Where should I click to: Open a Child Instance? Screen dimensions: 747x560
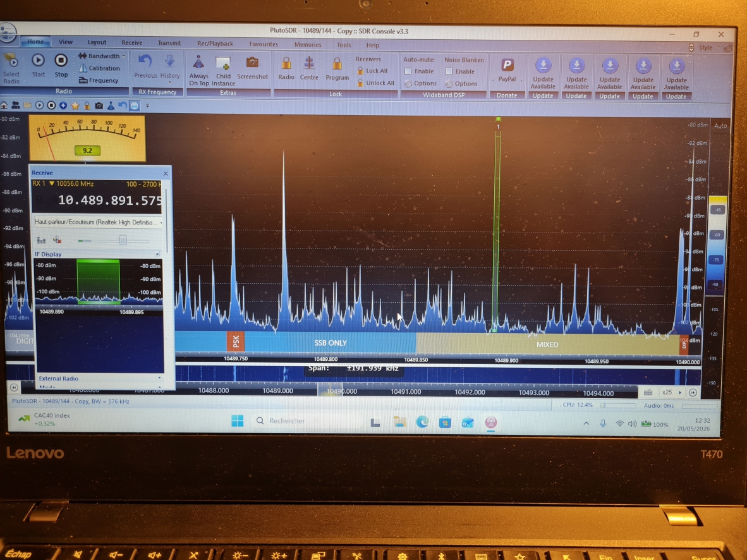coord(223,71)
